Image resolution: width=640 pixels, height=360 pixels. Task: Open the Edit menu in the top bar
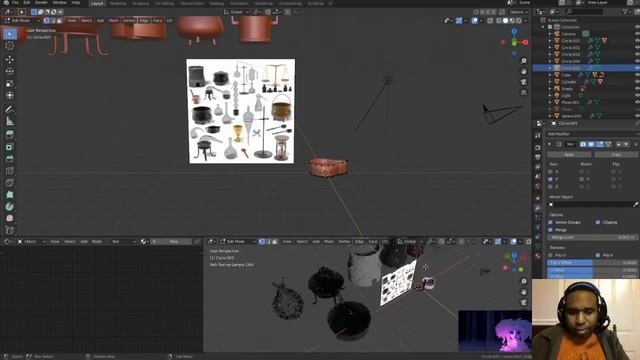click(27, 3)
